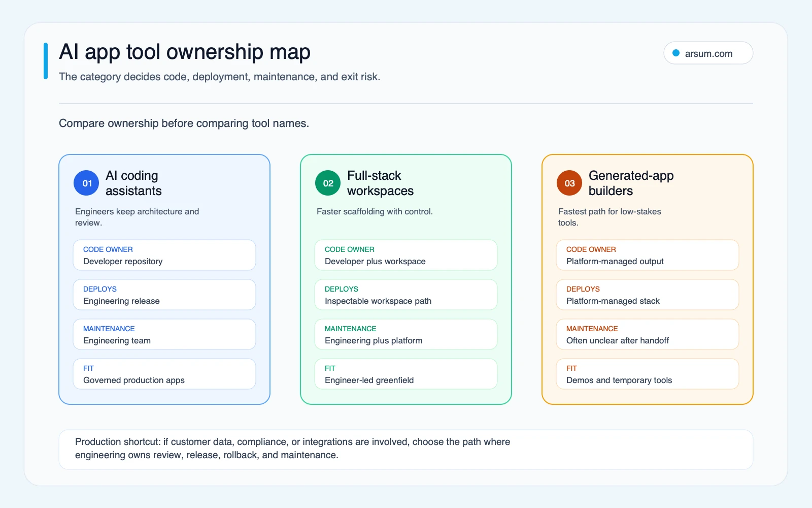Click 'Fastest path for low-stakes tools' text

coord(610,217)
